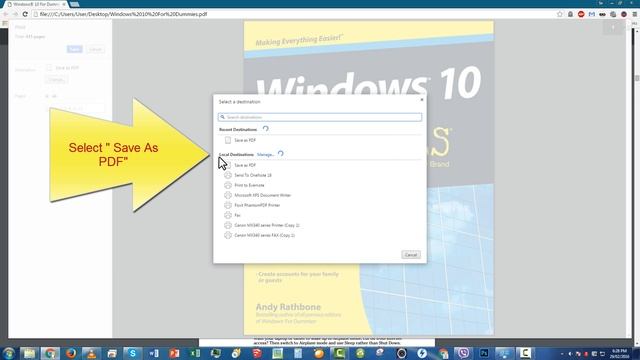Open Excel from the taskbar
Viewport: 640px width, 360px height.
195,353
